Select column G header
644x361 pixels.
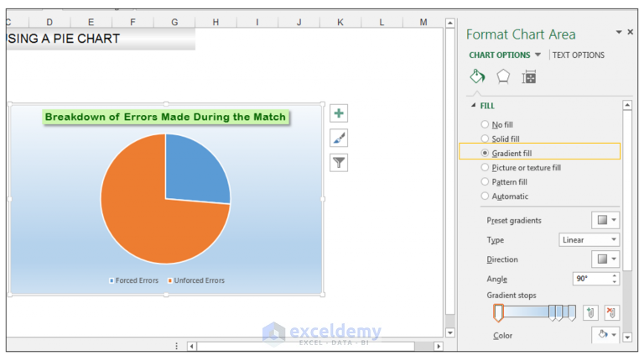pyautogui.click(x=174, y=22)
